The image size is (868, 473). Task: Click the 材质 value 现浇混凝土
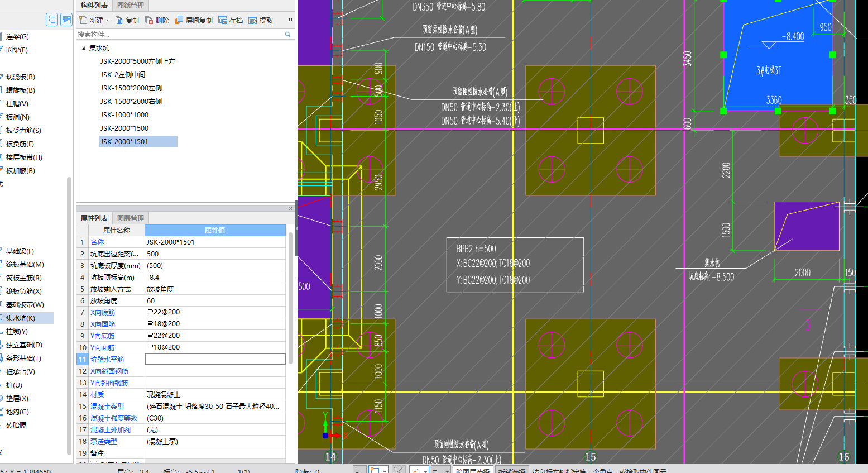pos(215,394)
